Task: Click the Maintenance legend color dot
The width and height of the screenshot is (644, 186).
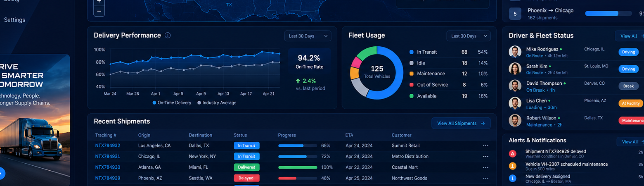Action: [411, 74]
